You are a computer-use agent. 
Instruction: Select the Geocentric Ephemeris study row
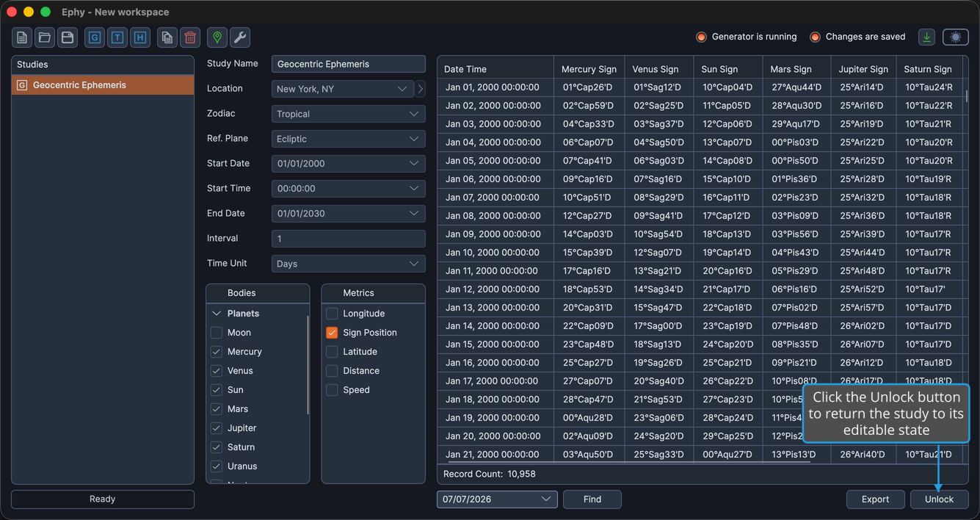(x=103, y=85)
